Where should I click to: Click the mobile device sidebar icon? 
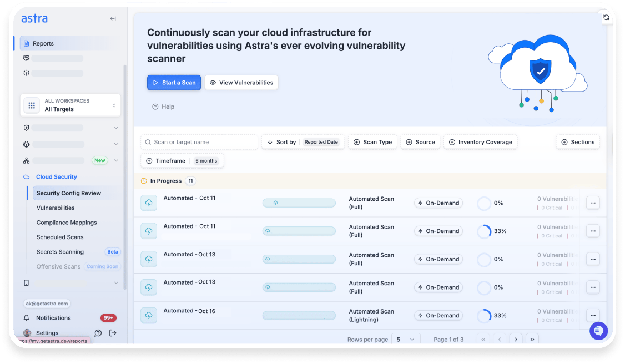26,283
